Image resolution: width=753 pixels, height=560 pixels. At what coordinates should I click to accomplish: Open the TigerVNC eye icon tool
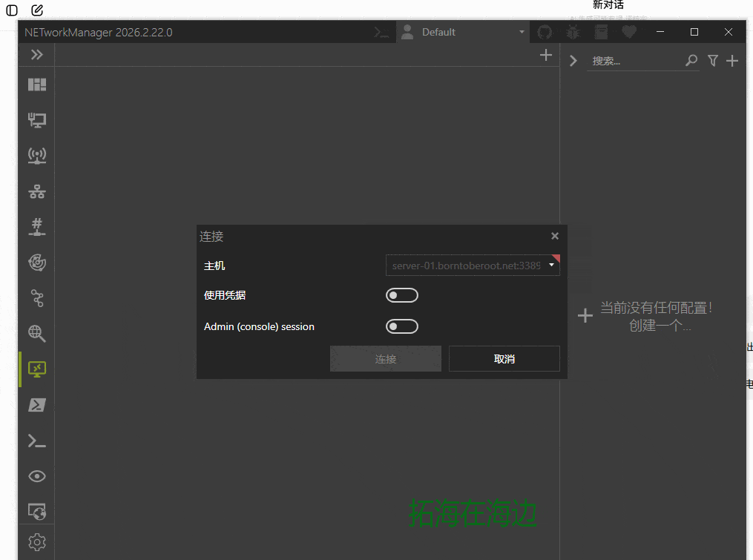[37, 476]
